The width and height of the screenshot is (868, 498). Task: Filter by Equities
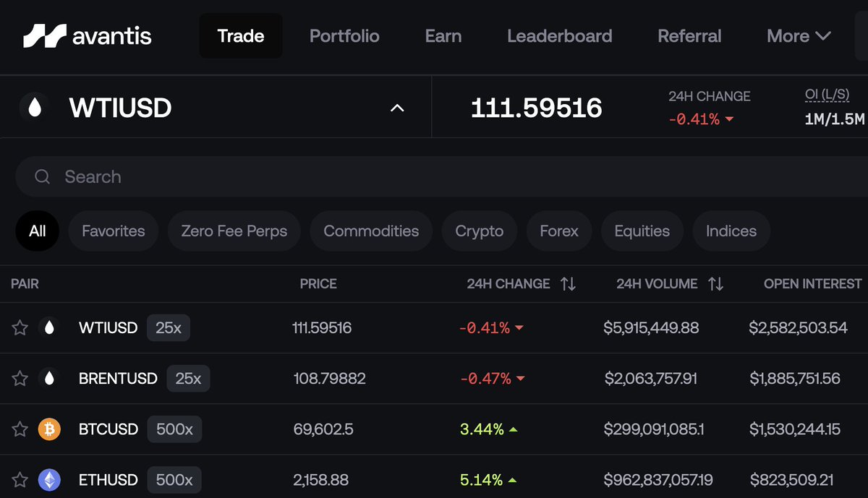point(642,231)
